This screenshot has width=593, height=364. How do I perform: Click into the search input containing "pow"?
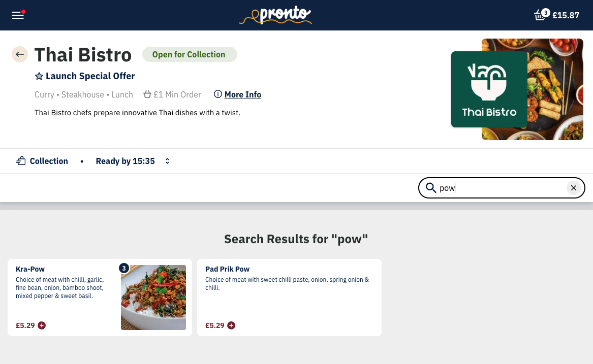click(501, 188)
